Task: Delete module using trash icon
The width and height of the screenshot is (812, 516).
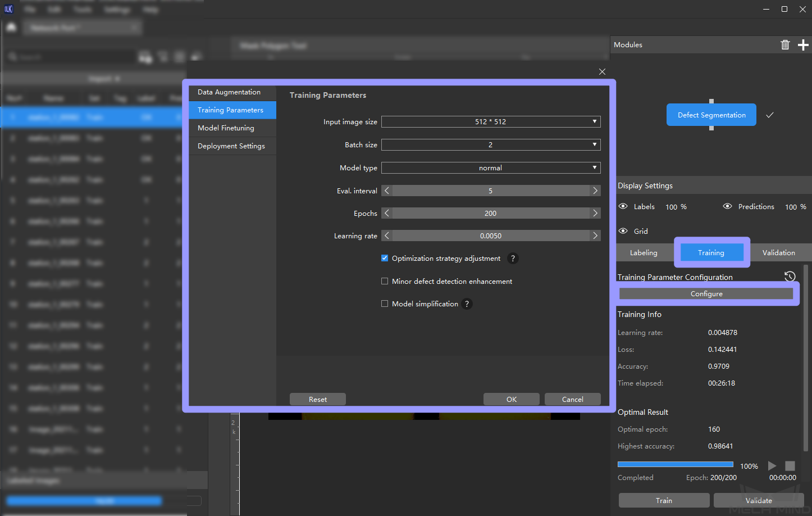Action: click(785, 45)
